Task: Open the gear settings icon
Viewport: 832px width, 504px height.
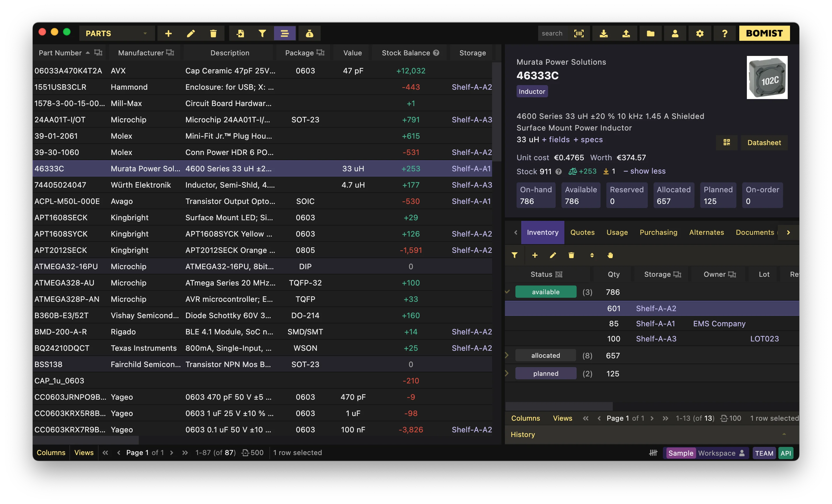Action: (700, 34)
